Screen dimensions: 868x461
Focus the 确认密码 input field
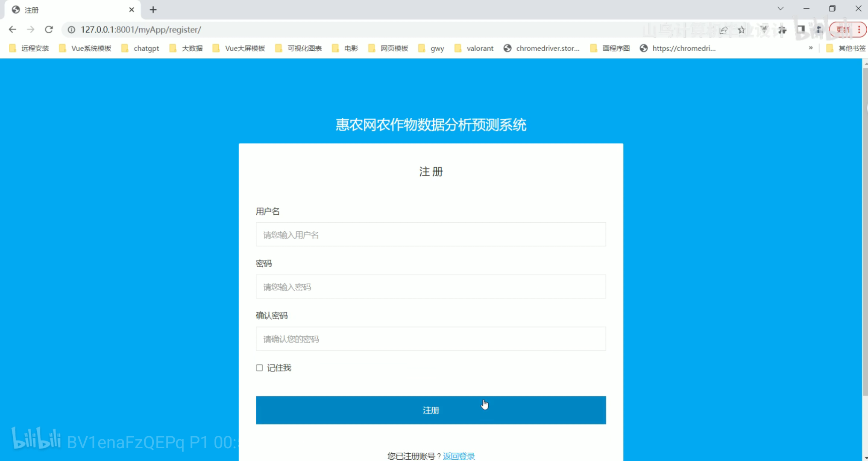pos(431,338)
